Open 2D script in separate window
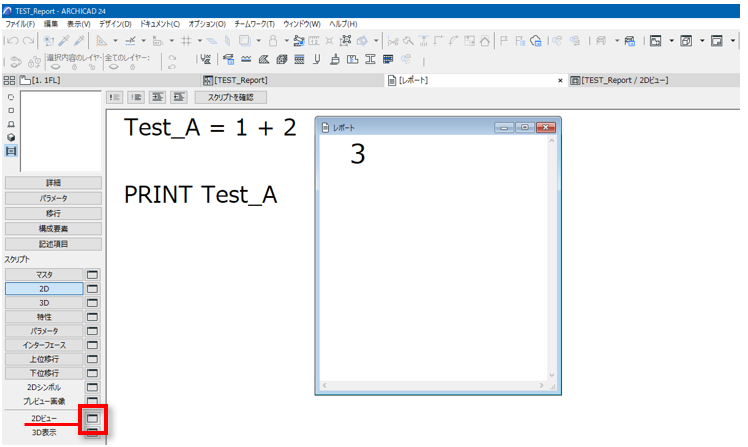The width and height of the screenshot is (748, 447). point(92,289)
